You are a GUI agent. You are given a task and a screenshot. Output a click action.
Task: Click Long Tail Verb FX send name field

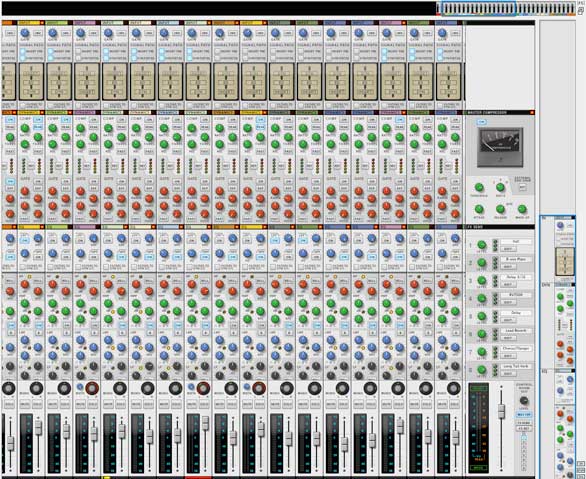516,366
